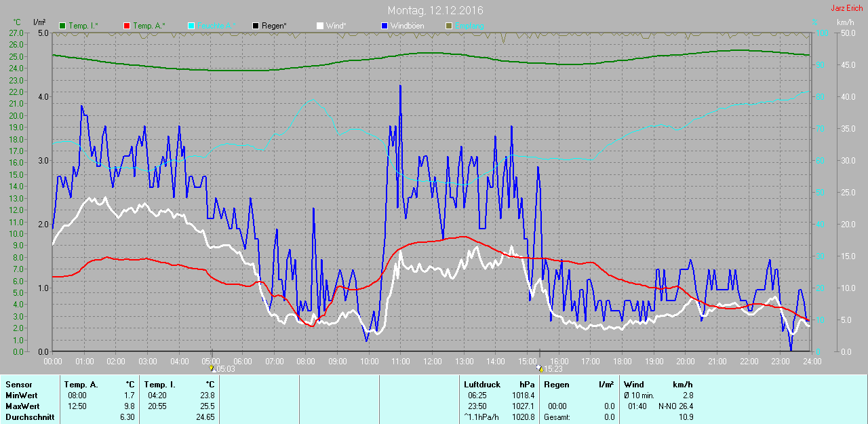Click the sunrise marker at 05:03
Screen dimensions: 868x424
(212, 368)
